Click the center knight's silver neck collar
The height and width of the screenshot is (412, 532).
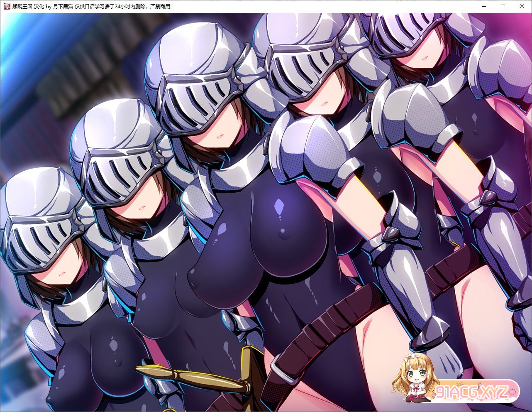[241, 170]
